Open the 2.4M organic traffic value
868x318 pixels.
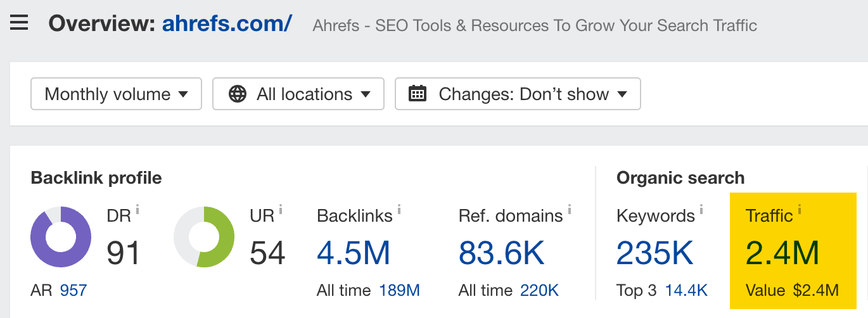point(782,253)
